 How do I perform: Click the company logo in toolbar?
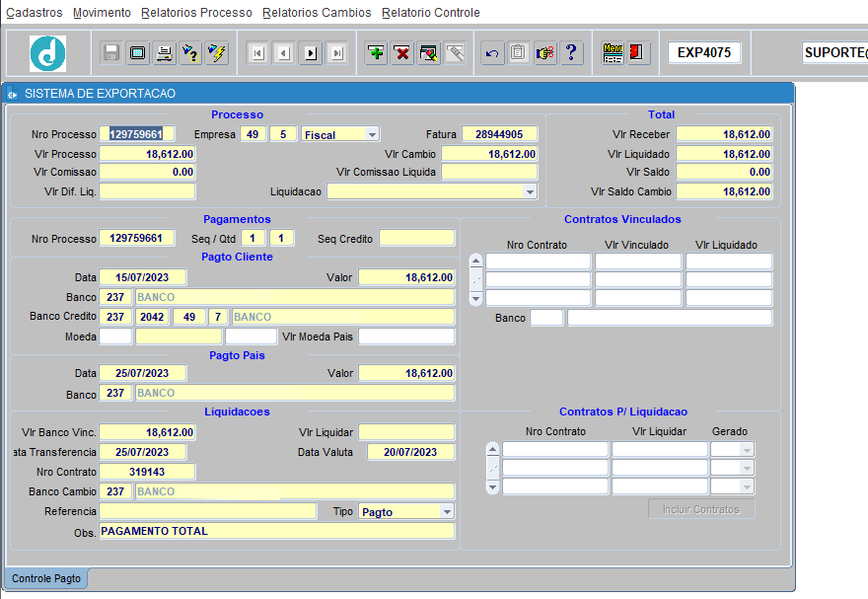47,53
